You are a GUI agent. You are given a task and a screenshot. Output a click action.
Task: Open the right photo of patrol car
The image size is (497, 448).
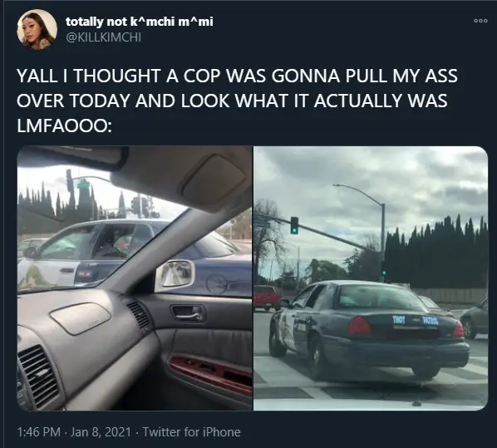pos(371,278)
